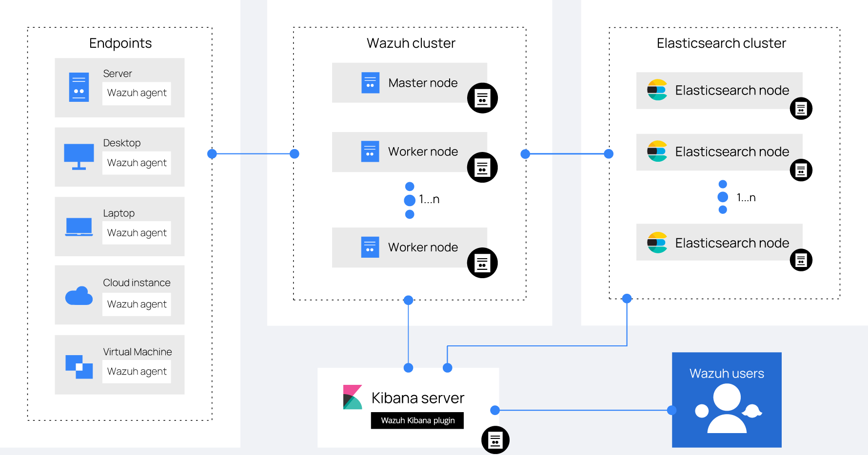Click Wazuh agent under Virtual Machine

tap(137, 371)
